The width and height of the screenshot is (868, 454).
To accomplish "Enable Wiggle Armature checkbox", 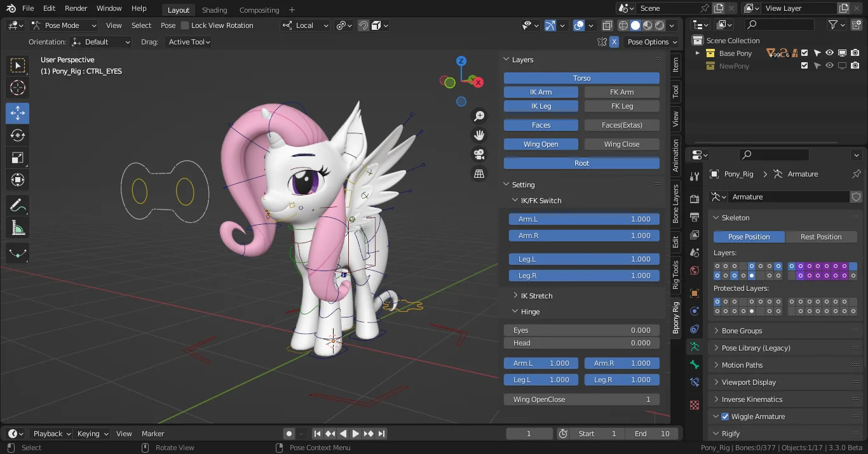I will pos(726,416).
